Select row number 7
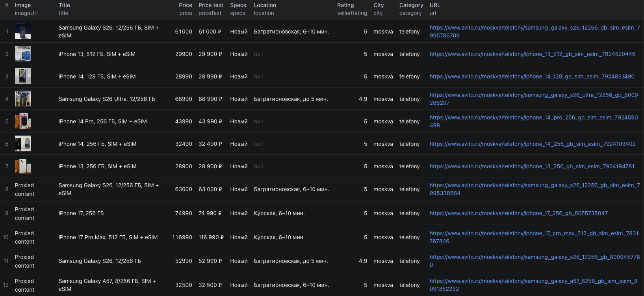The height and width of the screenshot is (296, 644). (7, 166)
